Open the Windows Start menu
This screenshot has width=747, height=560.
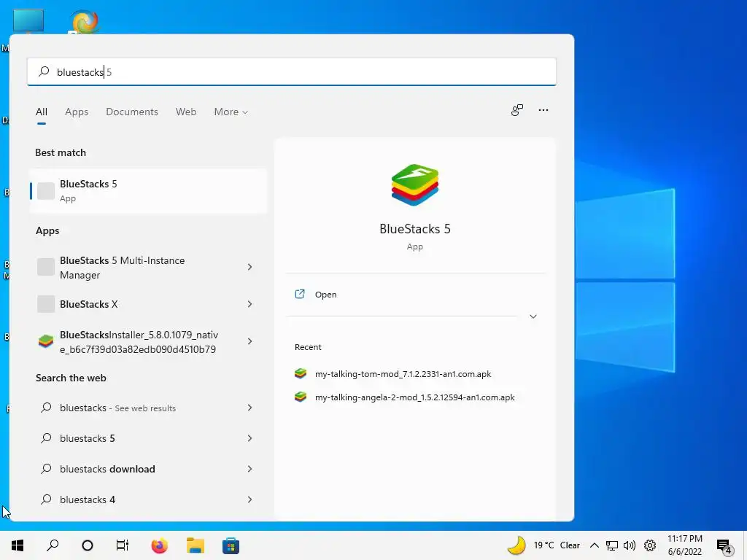[x=18, y=545]
